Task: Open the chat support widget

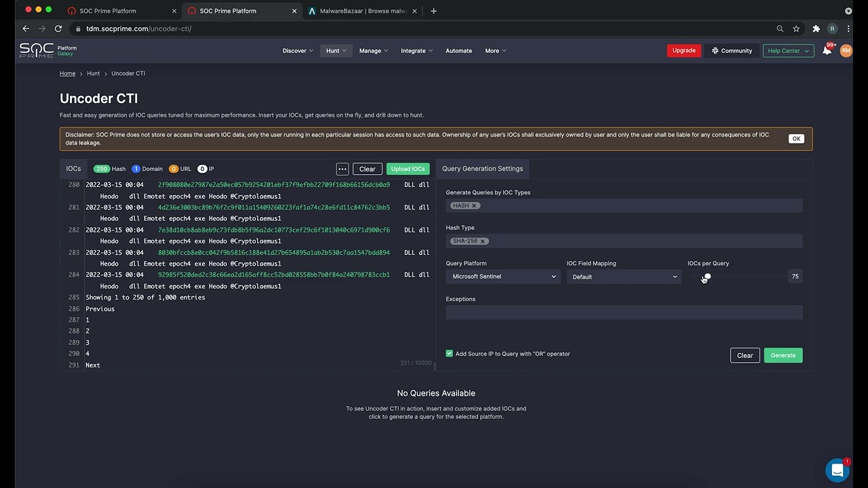Action: [837, 470]
